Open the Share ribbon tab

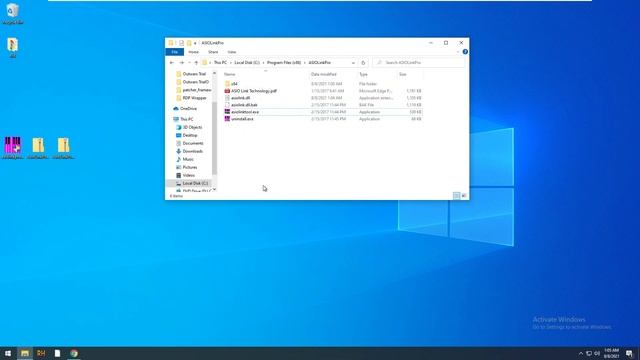coord(213,52)
